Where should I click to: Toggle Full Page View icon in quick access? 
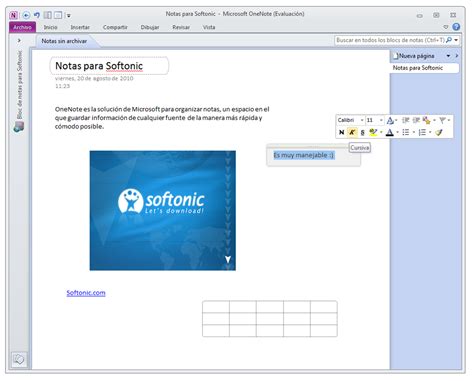tap(58, 15)
